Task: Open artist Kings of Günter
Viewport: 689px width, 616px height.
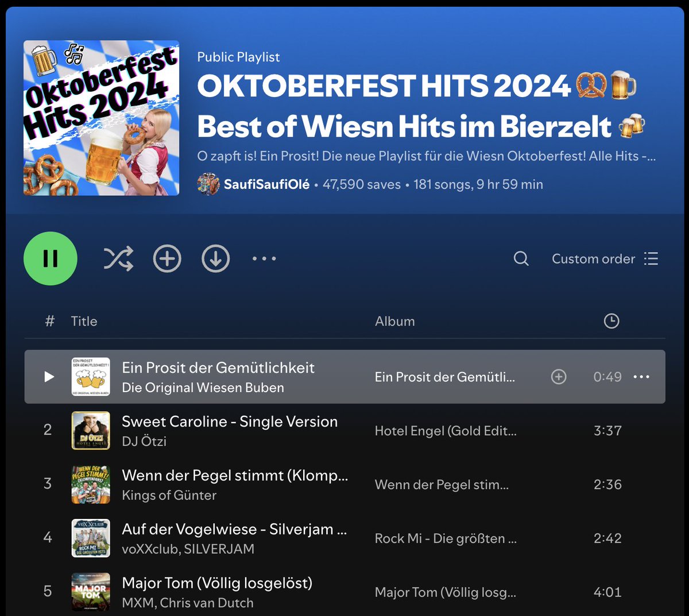Action: 169,495
